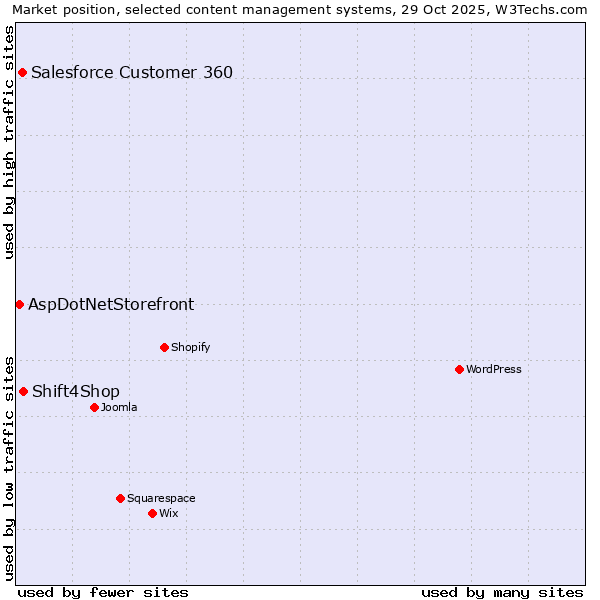Click the WordPress text label
The height and width of the screenshot is (600, 600).
pyautogui.click(x=494, y=370)
